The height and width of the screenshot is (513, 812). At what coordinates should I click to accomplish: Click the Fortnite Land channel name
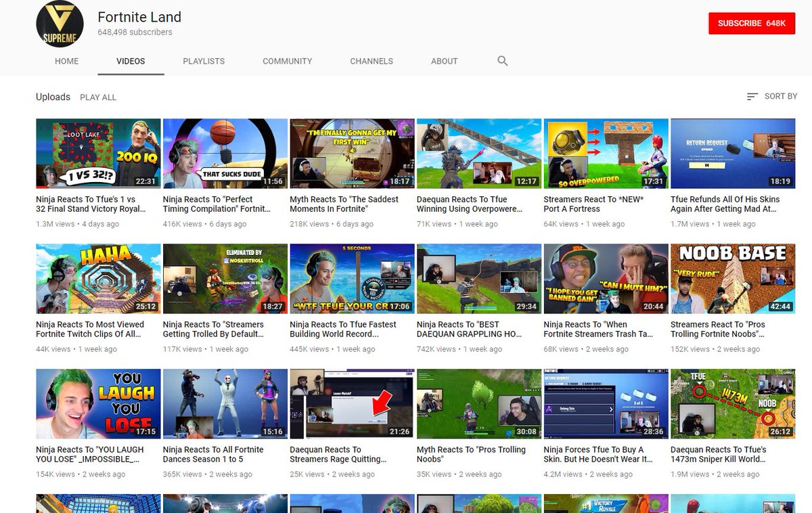point(139,17)
